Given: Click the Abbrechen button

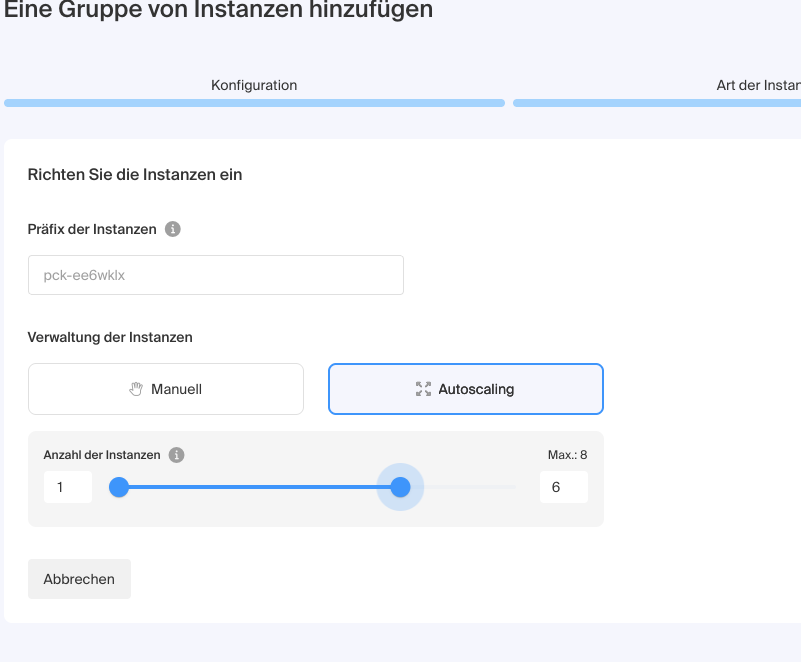Looking at the screenshot, I should pyautogui.click(x=79, y=578).
